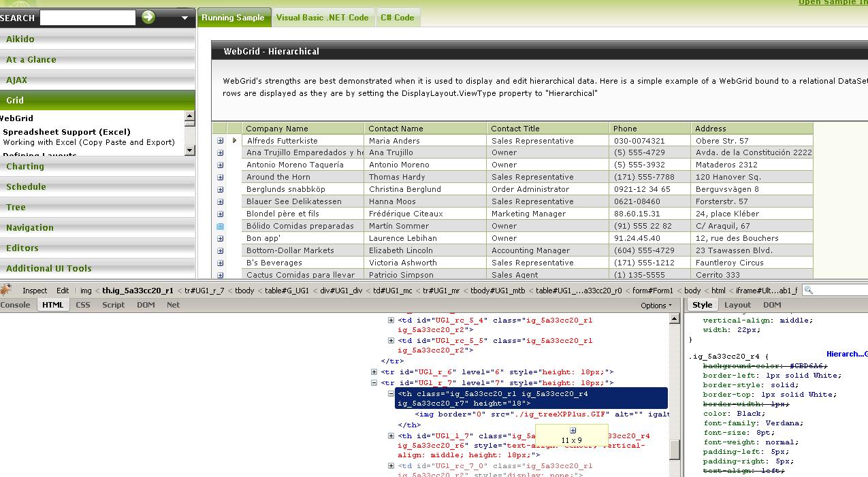Click highlighted plus icon for Bólido Comidas

pyautogui.click(x=220, y=226)
